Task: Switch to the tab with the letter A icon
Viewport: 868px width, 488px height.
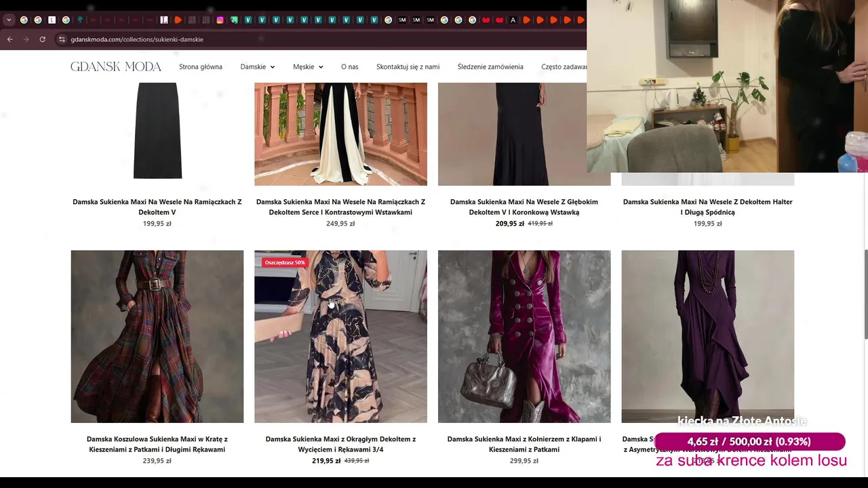Action: tap(513, 20)
